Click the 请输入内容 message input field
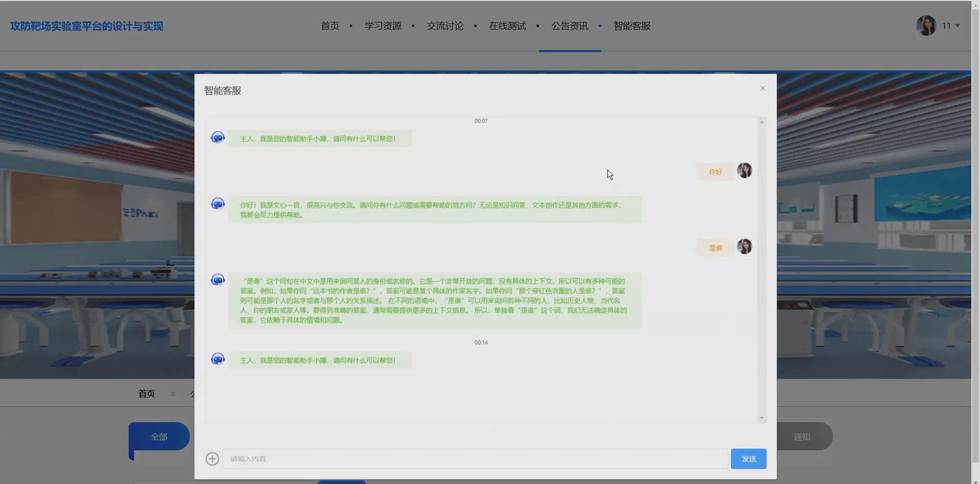Screen dimensions: 980x484 [x=475, y=458]
